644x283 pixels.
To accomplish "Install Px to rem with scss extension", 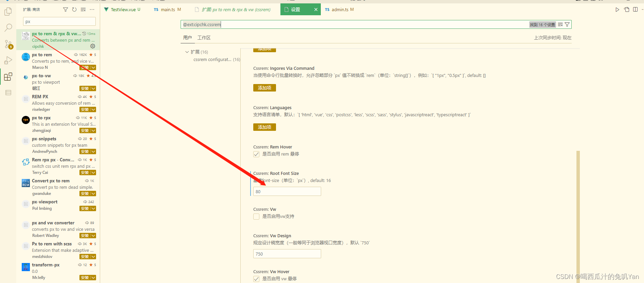I will tap(85, 257).
